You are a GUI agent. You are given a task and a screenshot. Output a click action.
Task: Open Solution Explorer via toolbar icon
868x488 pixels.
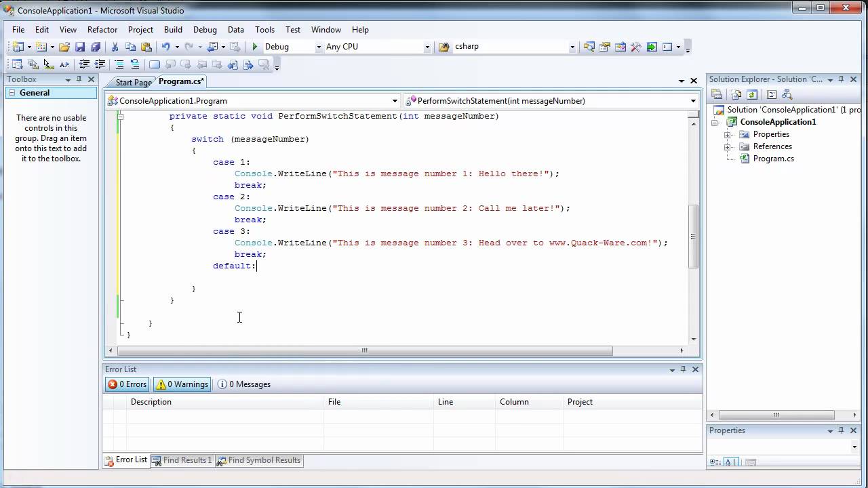click(x=589, y=47)
